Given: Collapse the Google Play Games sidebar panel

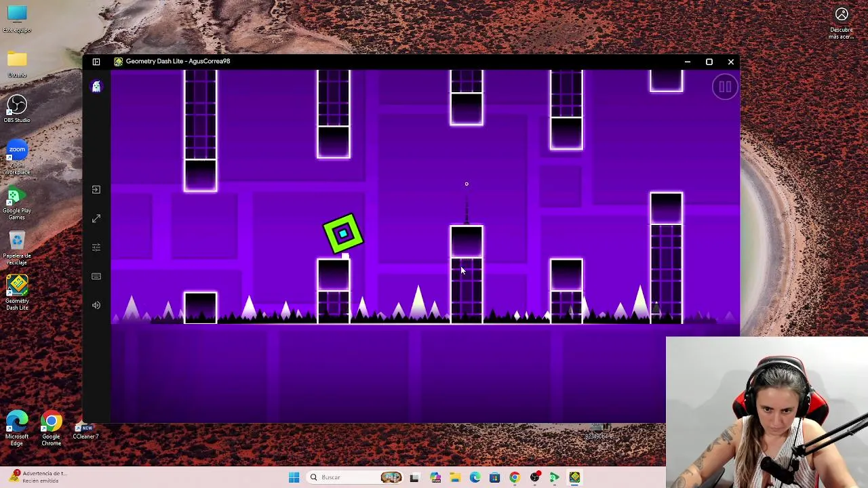Looking at the screenshot, I should [x=96, y=62].
